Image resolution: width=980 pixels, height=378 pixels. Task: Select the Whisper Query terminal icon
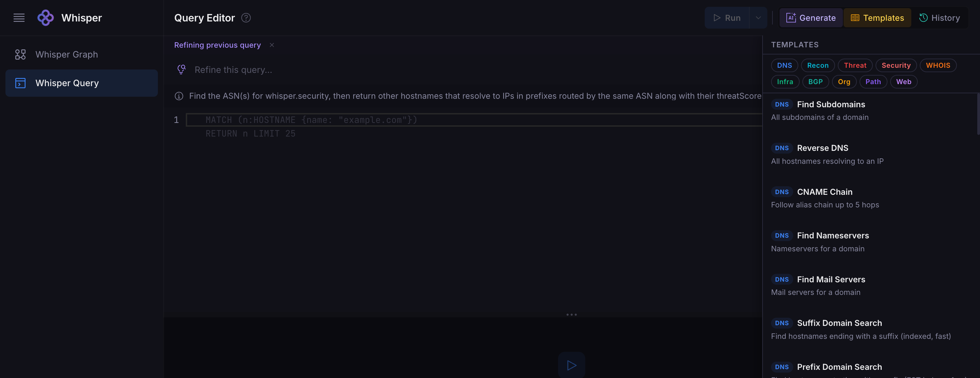tap(20, 83)
